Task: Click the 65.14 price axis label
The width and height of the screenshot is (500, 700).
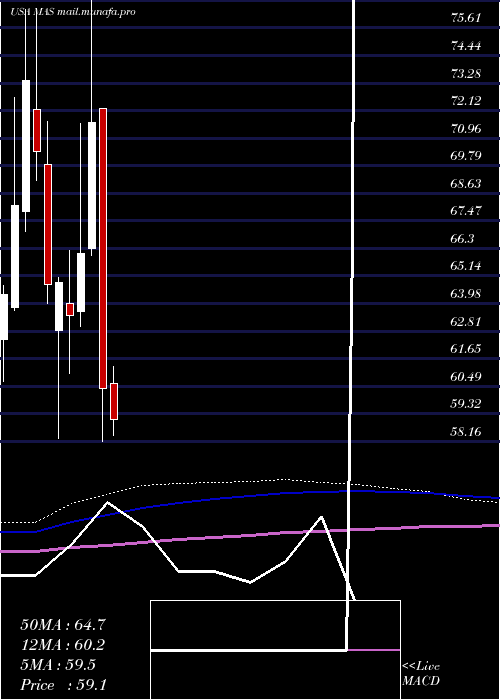Action: pos(466,267)
